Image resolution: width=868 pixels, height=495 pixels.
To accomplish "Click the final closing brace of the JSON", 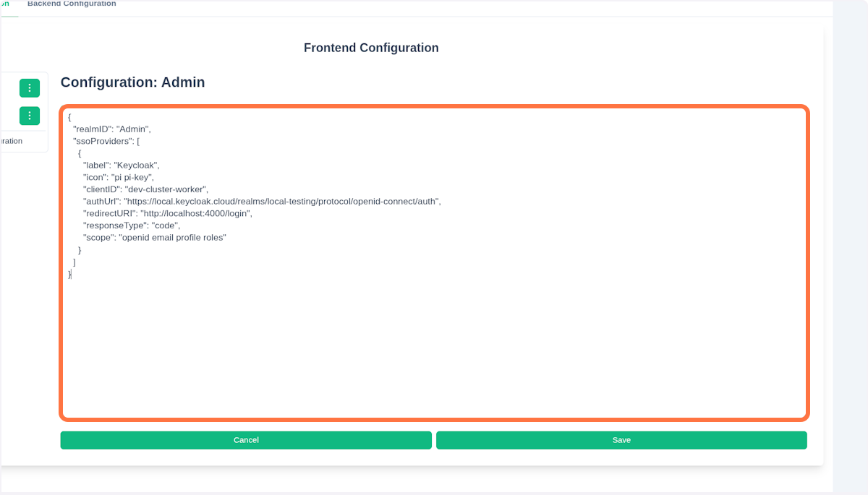I will tap(69, 274).
